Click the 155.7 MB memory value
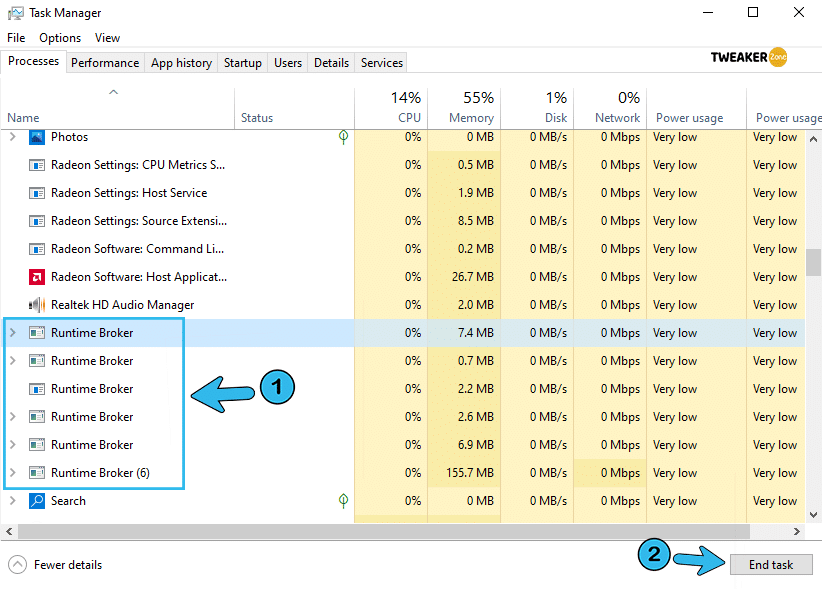822x589 pixels. click(470, 473)
